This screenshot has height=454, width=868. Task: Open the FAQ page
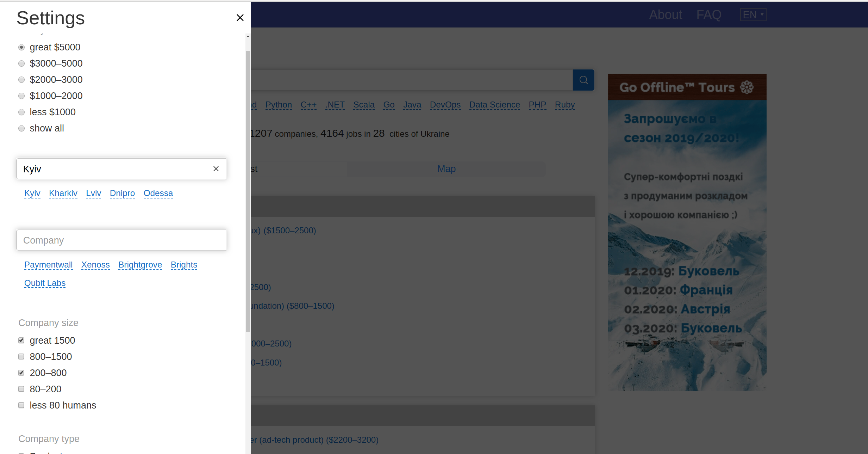708,14
